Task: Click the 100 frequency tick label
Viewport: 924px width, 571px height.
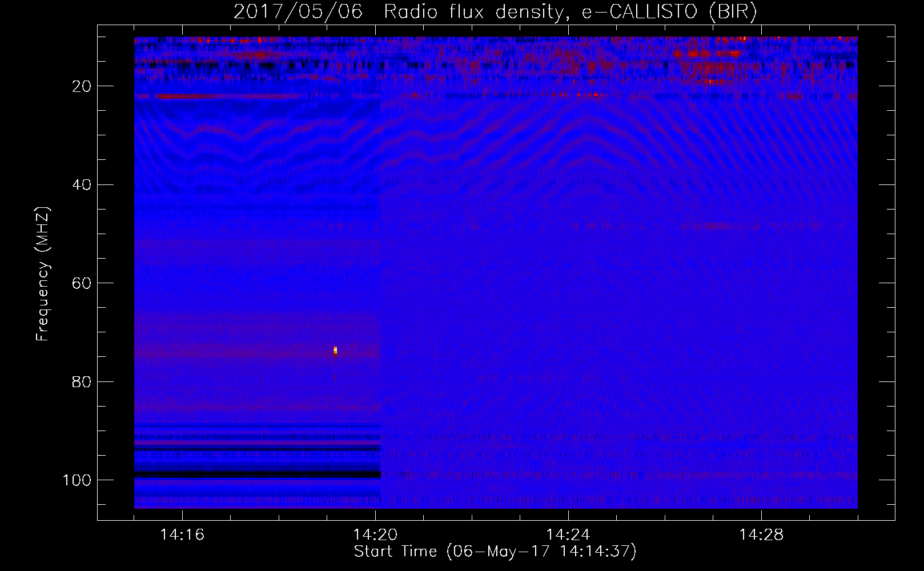Action: click(77, 480)
